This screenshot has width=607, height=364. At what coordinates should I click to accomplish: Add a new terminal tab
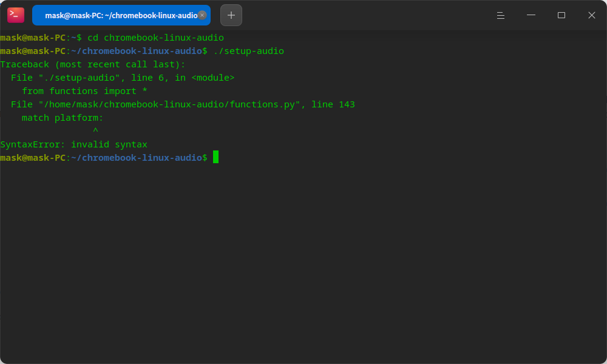[231, 16]
